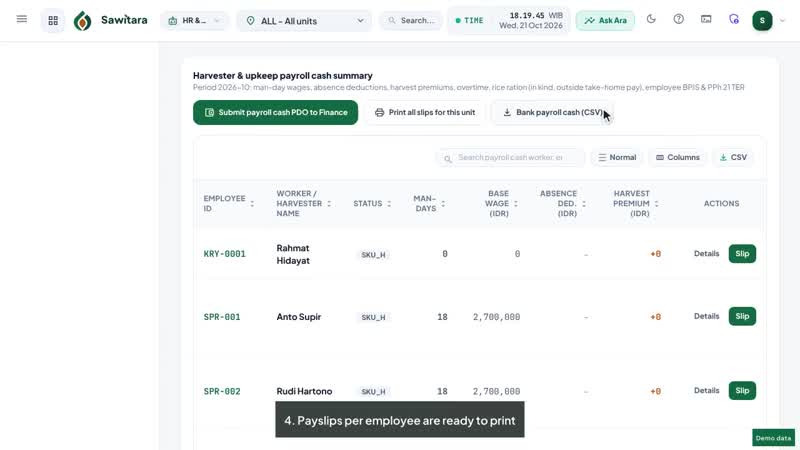The width and height of the screenshot is (800, 450).
Task: Click the TIME status indicator
Action: pyautogui.click(x=469, y=20)
